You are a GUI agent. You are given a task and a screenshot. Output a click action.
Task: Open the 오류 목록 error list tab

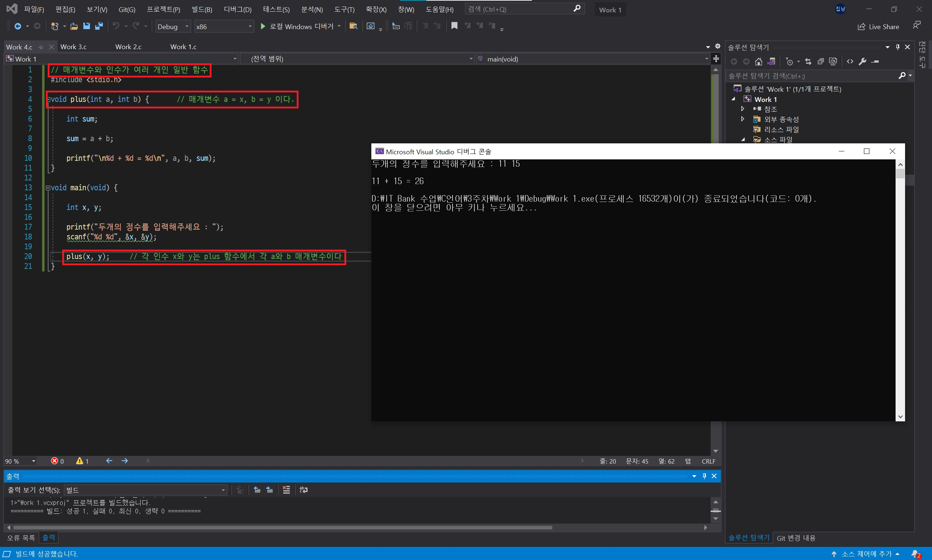coord(21,537)
